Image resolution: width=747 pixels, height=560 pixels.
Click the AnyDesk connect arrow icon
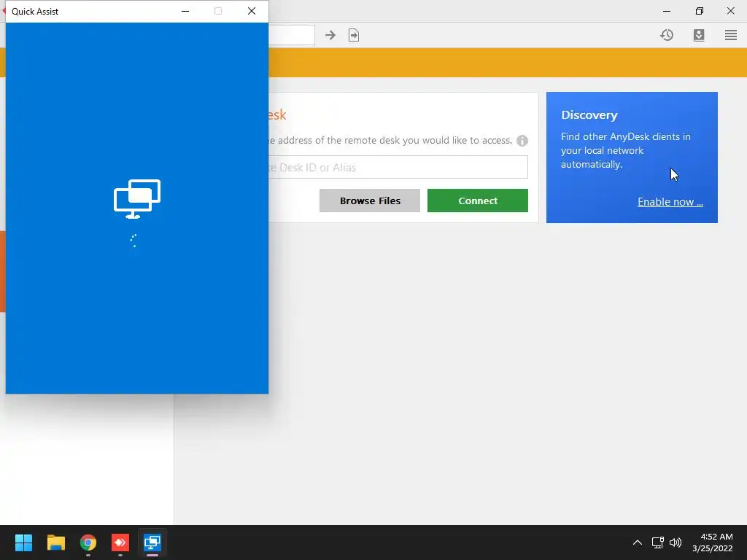[330, 35]
